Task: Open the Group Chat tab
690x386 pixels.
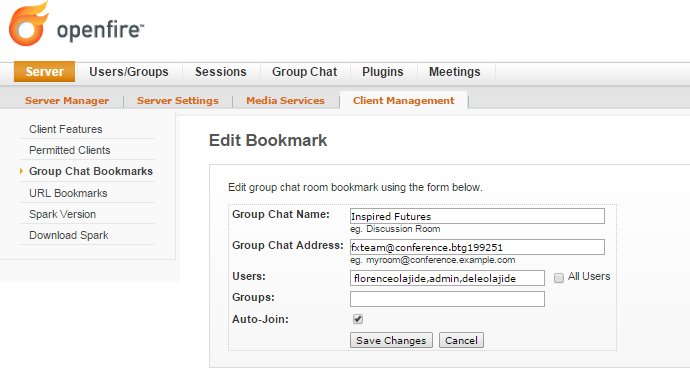Action: coord(305,72)
